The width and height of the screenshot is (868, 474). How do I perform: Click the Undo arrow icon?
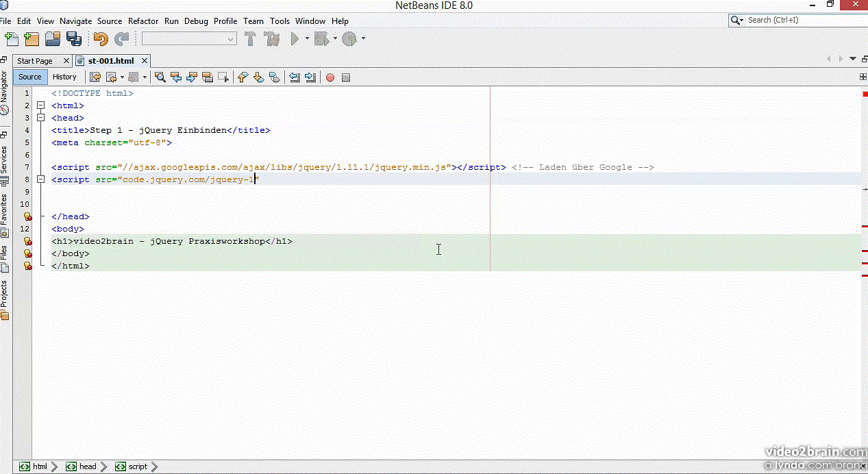[x=101, y=39]
